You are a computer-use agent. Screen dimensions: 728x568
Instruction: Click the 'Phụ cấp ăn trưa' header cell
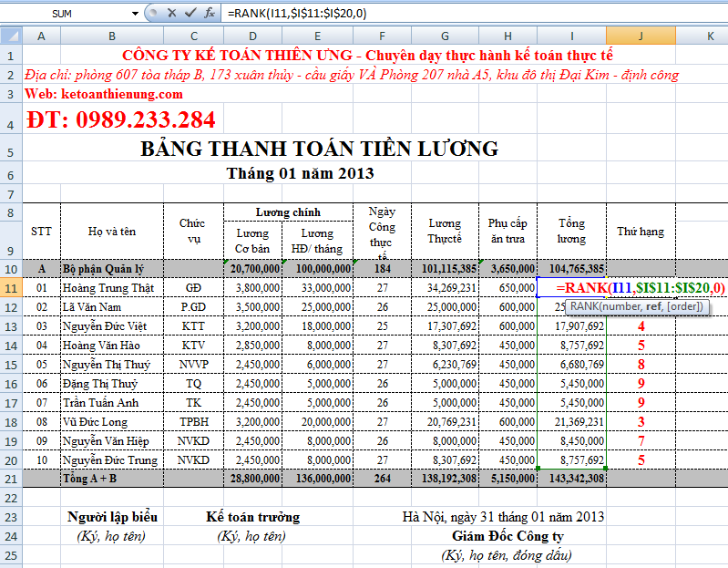(508, 232)
